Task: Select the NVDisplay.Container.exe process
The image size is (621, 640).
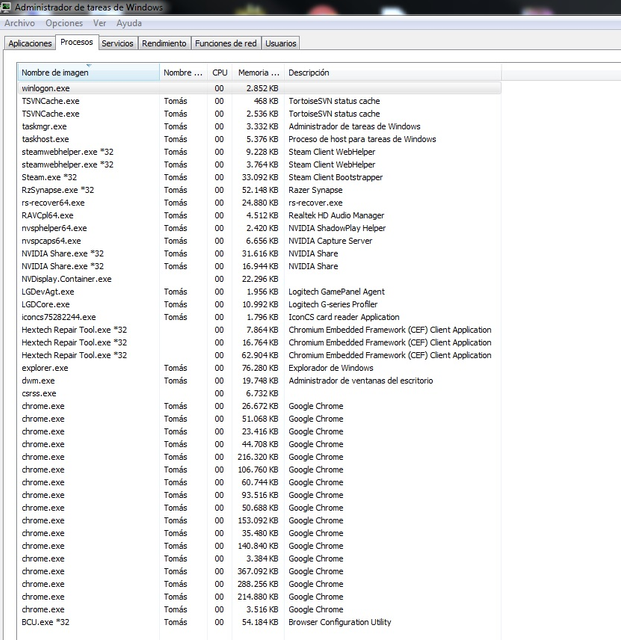Action: [x=260, y=279]
